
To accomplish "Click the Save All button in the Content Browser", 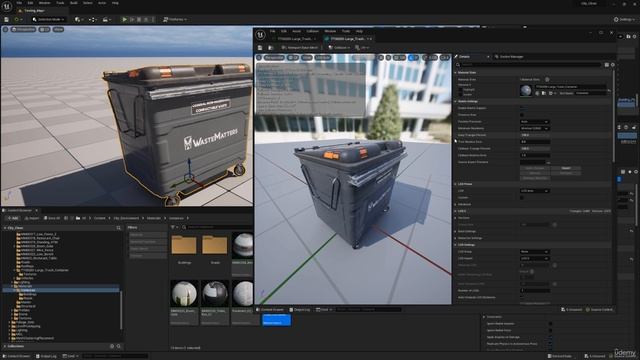I will pyautogui.click(x=52, y=218).
